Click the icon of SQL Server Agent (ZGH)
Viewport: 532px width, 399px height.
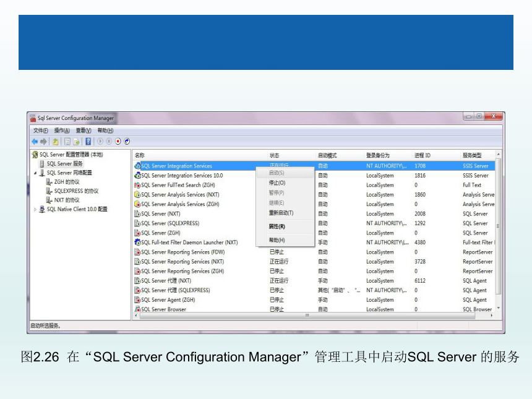click(137, 299)
